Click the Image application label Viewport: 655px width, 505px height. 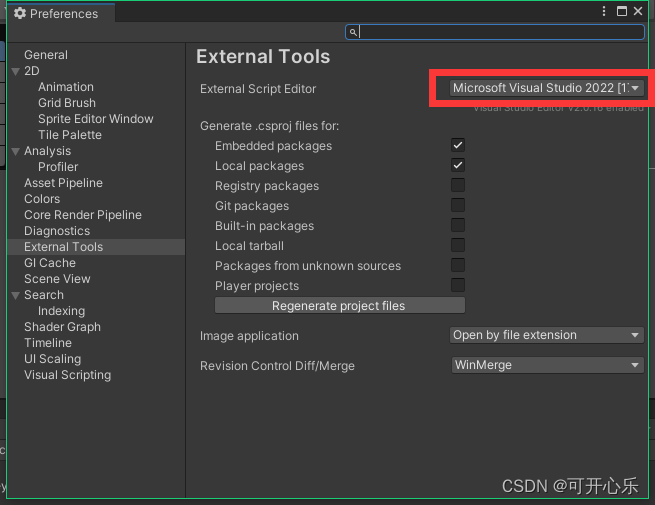pos(249,336)
